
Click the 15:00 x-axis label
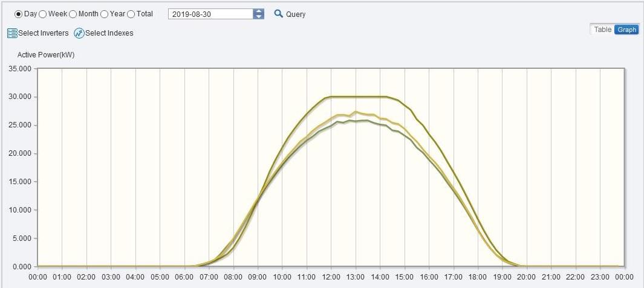(x=405, y=277)
